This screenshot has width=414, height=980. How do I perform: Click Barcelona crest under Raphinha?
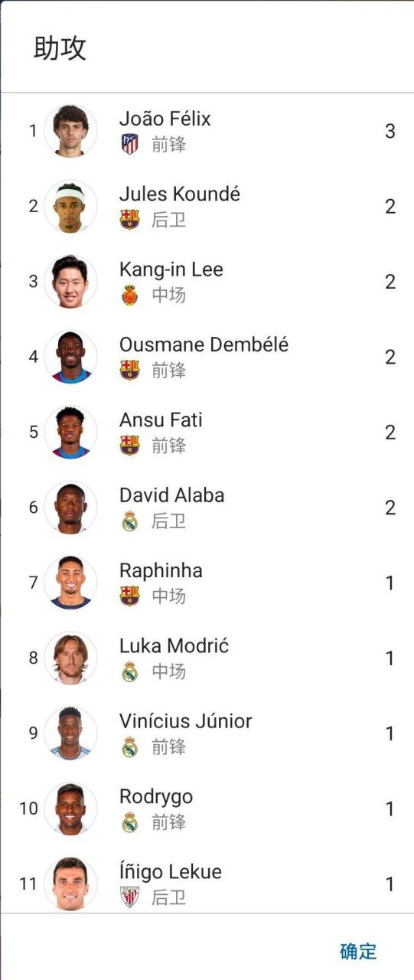pos(130,596)
